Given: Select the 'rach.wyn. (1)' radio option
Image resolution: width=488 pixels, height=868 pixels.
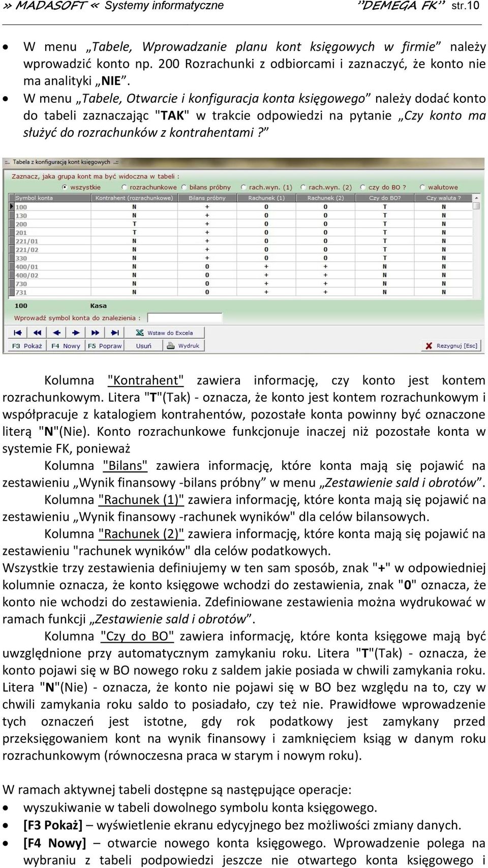Looking at the screenshot, I should (267, 187).
